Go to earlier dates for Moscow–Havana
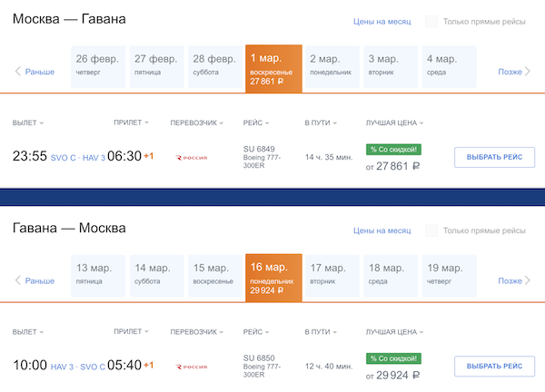Viewport: 545px width, 392px height. (x=35, y=72)
